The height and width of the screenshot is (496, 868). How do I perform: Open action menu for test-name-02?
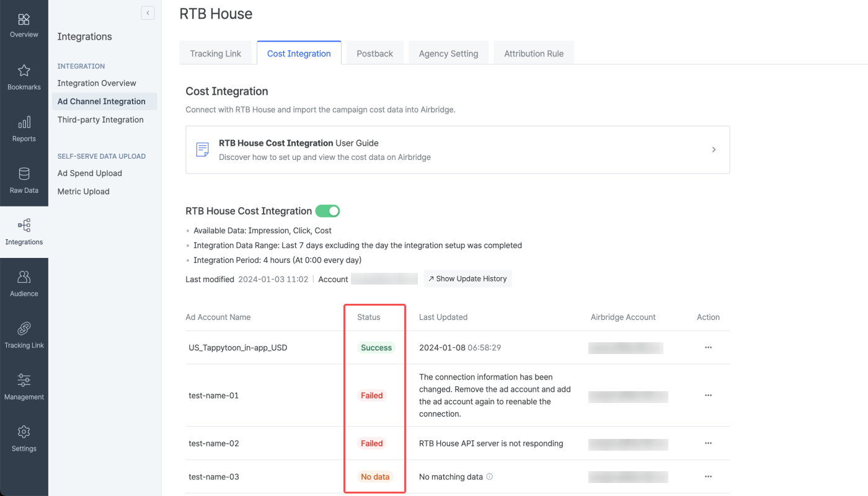point(708,443)
